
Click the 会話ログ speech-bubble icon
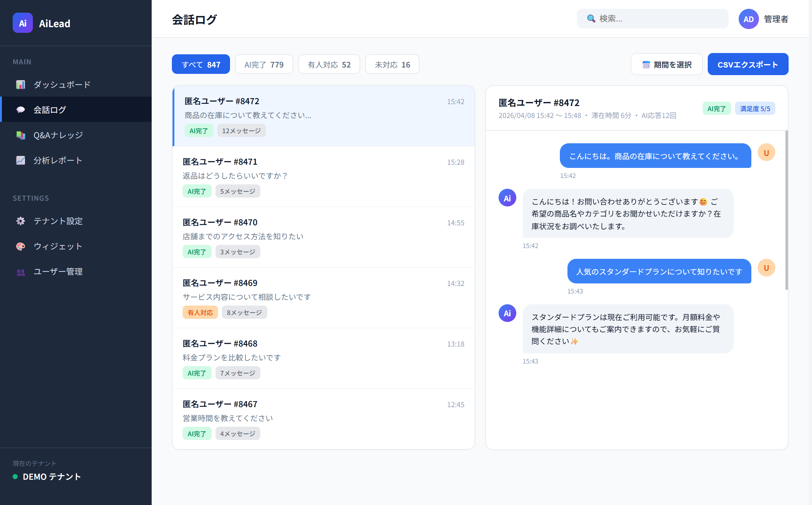tap(21, 110)
